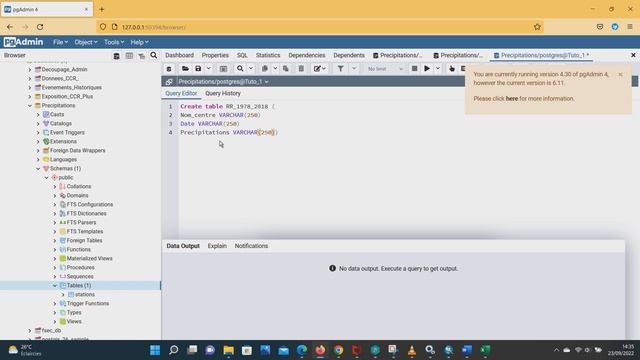Click the save file disk icon
The width and height of the screenshot is (640, 360).
[x=198, y=69]
